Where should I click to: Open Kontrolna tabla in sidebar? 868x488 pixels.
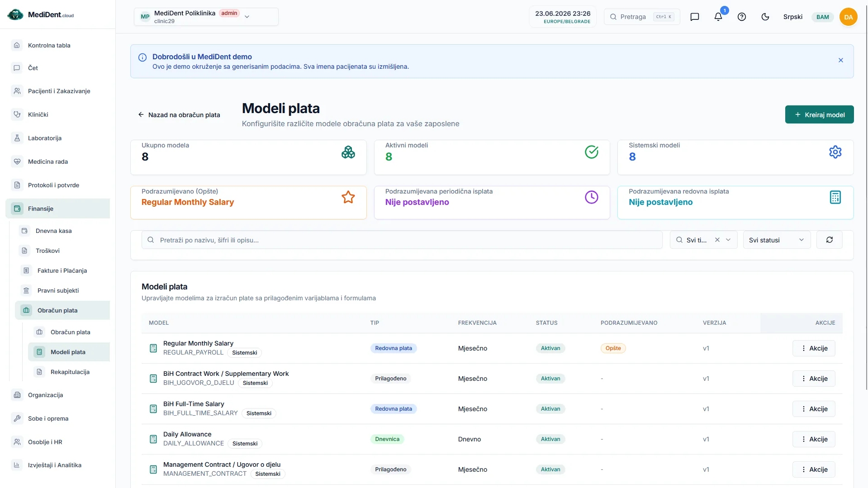[58, 45]
